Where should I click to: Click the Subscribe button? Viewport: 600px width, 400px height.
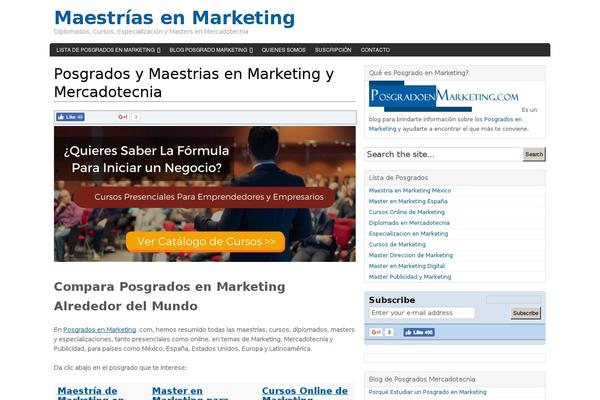coord(525,313)
